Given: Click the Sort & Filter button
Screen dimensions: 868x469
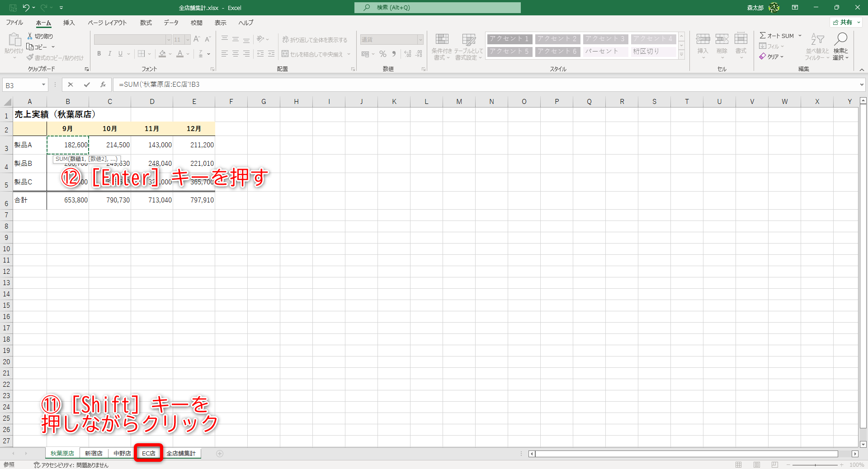Looking at the screenshot, I should pyautogui.click(x=817, y=47).
